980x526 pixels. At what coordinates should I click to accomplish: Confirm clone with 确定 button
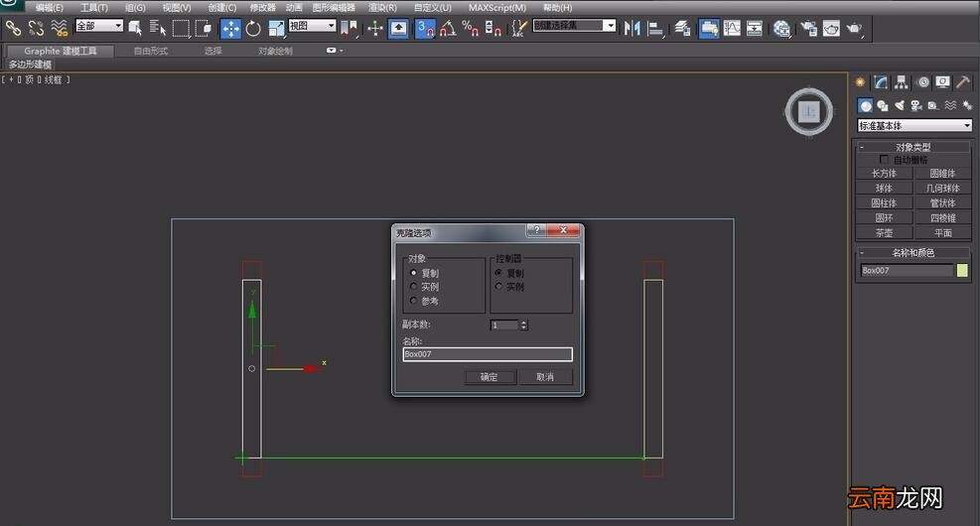click(490, 377)
